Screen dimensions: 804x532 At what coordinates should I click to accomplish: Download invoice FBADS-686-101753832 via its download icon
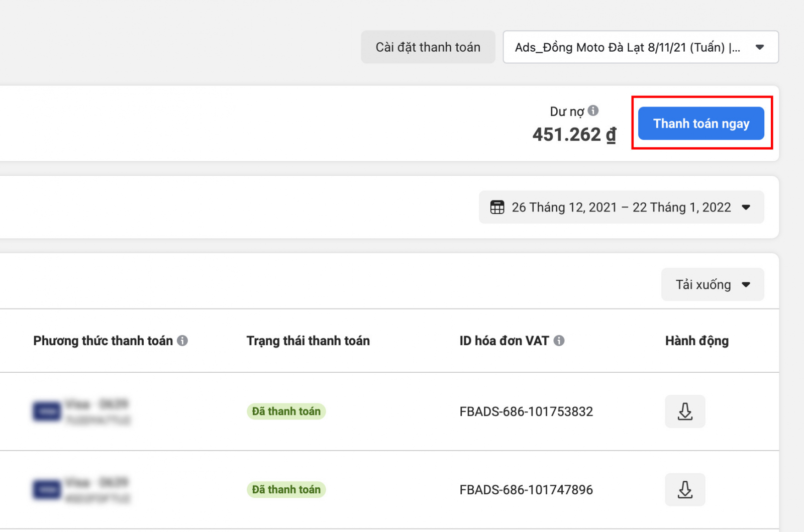click(x=685, y=411)
